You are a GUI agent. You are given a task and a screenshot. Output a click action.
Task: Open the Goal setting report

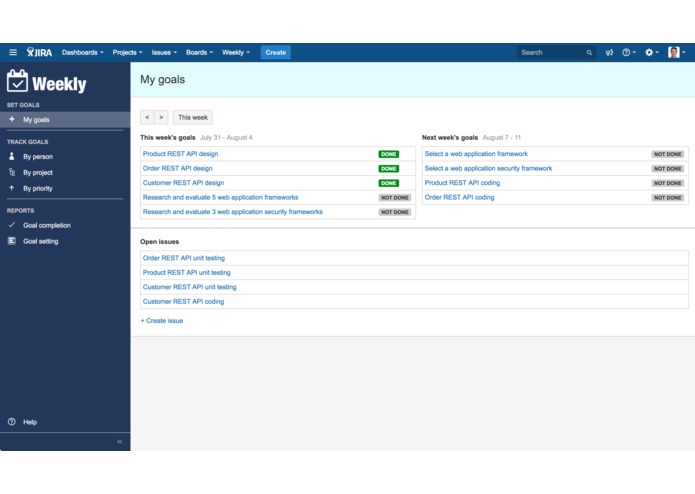tap(40, 241)
